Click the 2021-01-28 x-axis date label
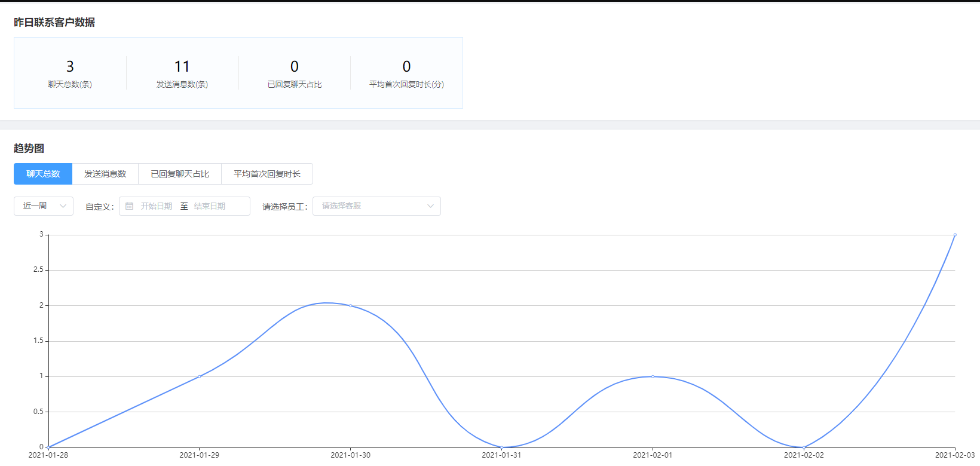The height and width of the screenshot is (466, 980). click(x=48, y=455)
